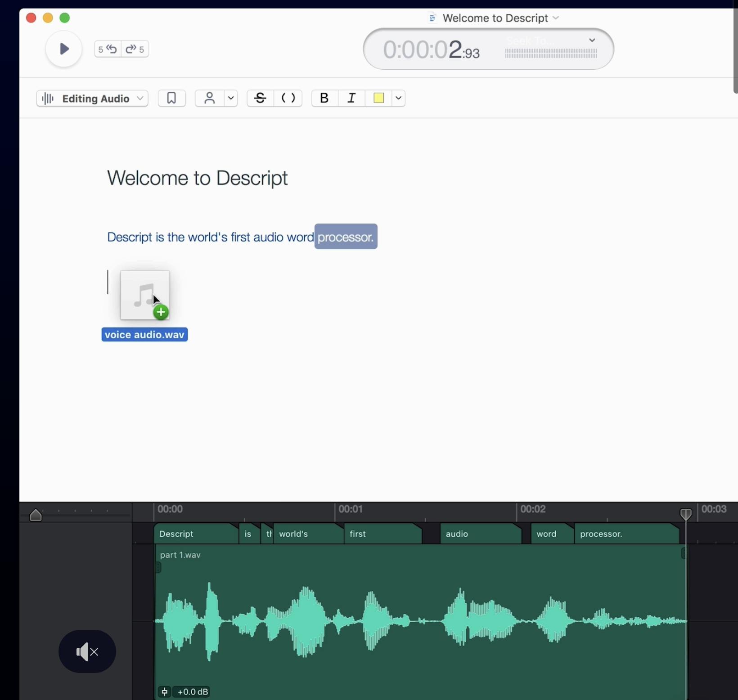738x700 pixels.
Task: Click the +0.0 dB clip gain value
Action: coord(193,691)
